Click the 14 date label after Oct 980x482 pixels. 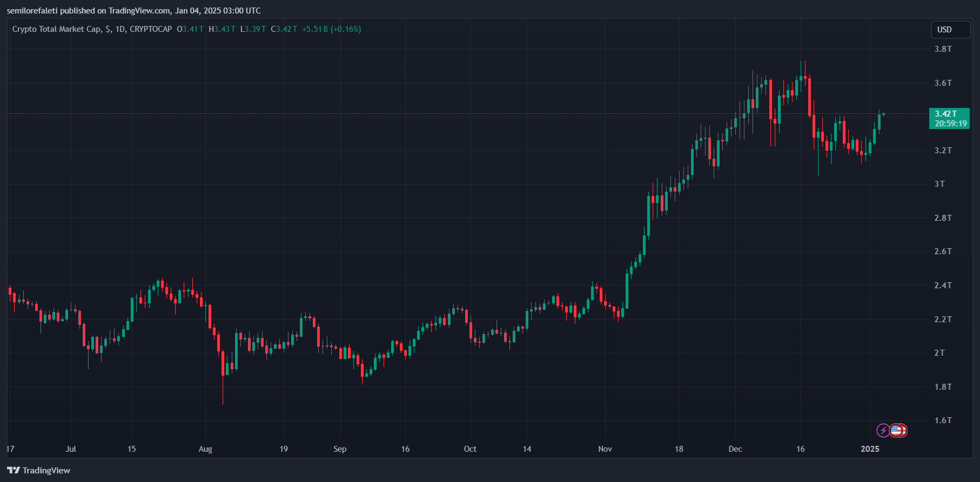(527, 449)
